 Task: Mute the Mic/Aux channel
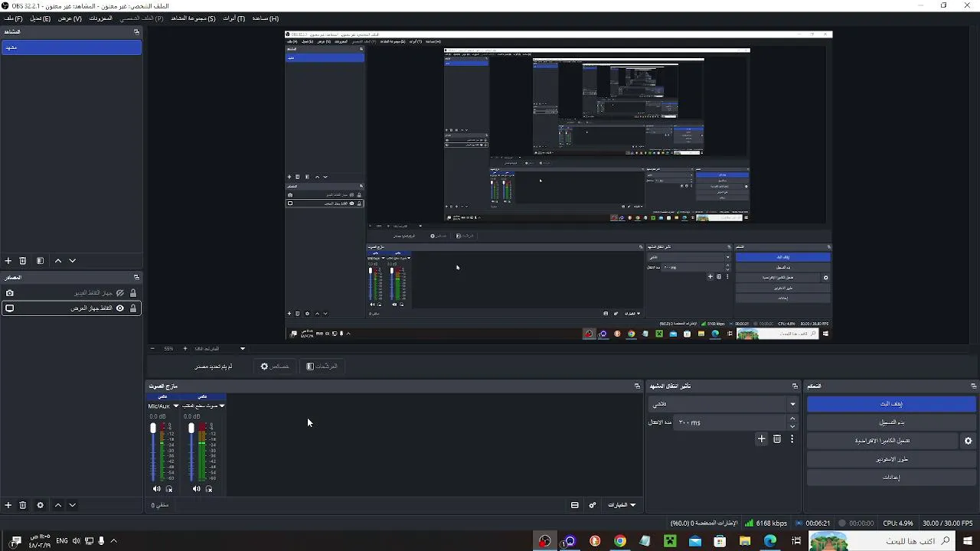[157, 489]
